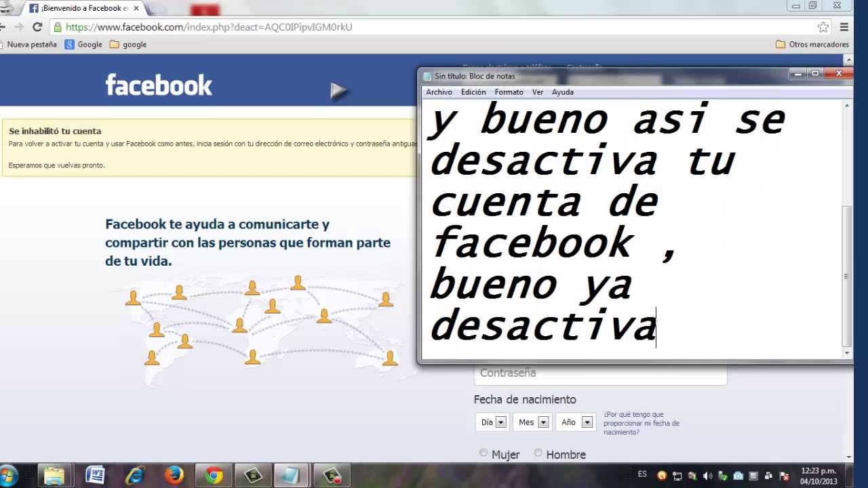
Task: Click the green padlock security icon
Action: pyautogui.click(x=58, y=27)
